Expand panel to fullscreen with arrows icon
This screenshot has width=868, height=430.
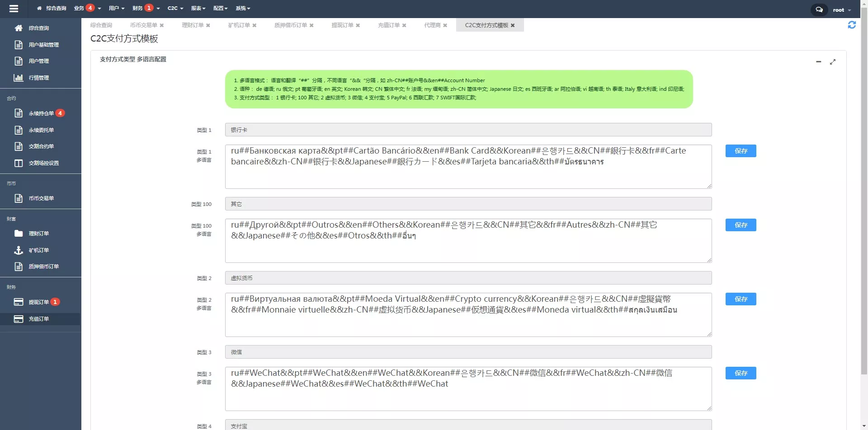[833, 62]
